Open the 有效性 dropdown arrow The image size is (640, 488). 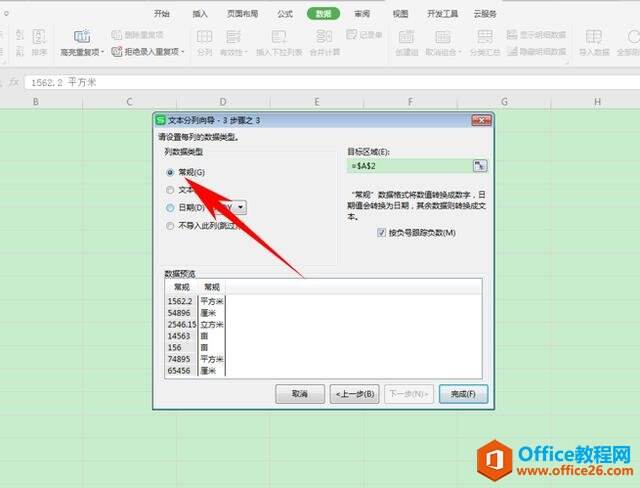pos(246,52)
